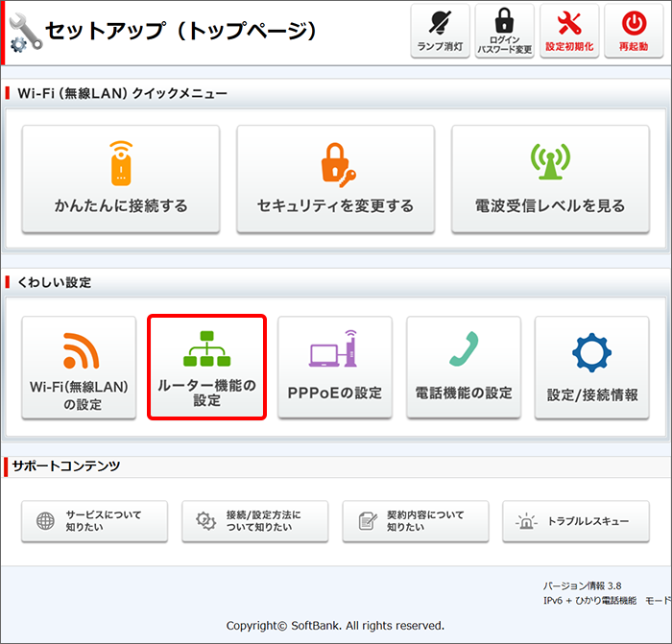This screenshot has height=644, width=672.
Task: Open 設定/接続情報 gear tile
Action: coord(592,368)
